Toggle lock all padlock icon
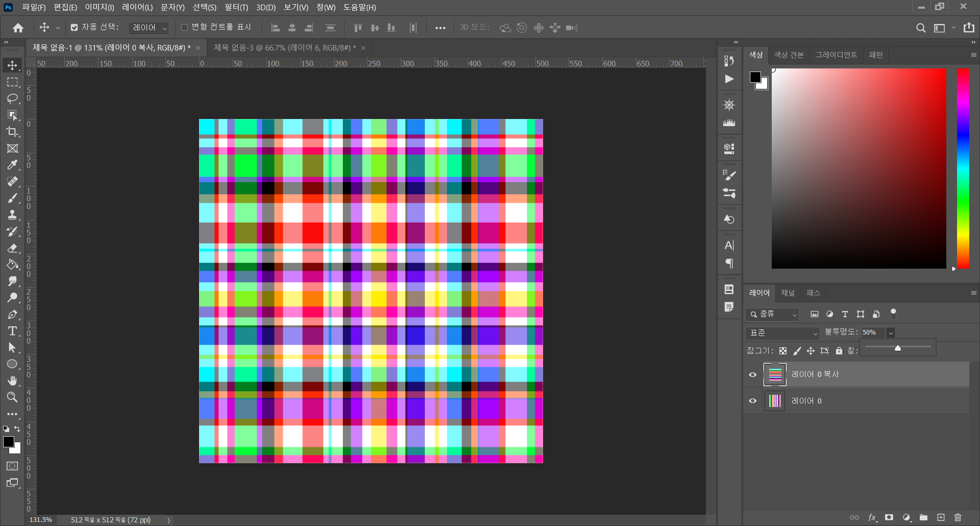This screenshot has height=526, width=980. point(839,351)
